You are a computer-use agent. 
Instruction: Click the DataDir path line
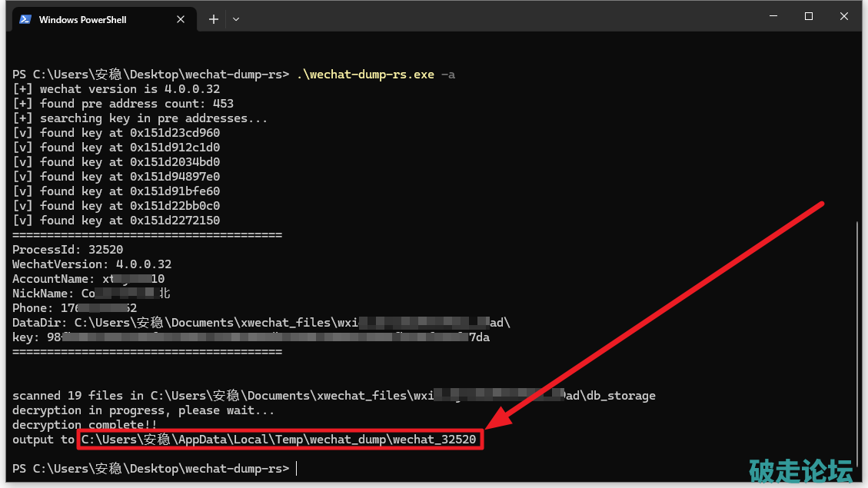click(x=261, y=323)
